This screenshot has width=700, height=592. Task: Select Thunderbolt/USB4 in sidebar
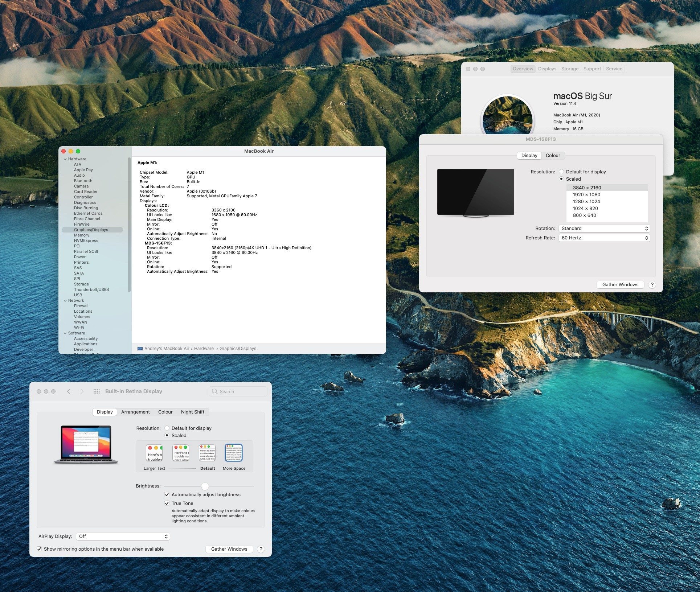click(91, 289)
